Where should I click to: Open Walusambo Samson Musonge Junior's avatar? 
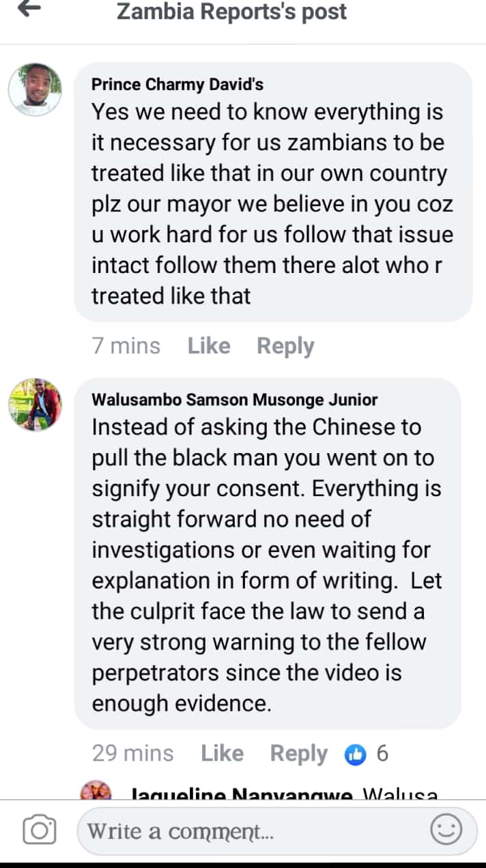pyautogui.click(x=35, y=405)
